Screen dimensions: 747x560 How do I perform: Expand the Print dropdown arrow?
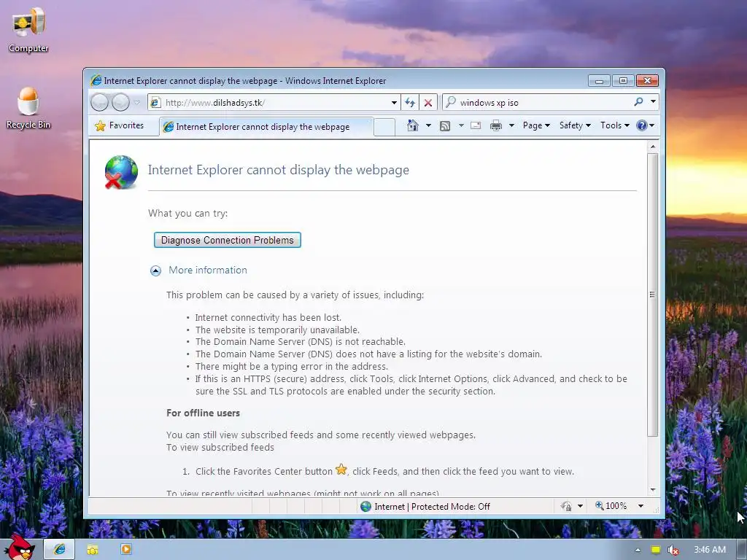tap(511, 125)
